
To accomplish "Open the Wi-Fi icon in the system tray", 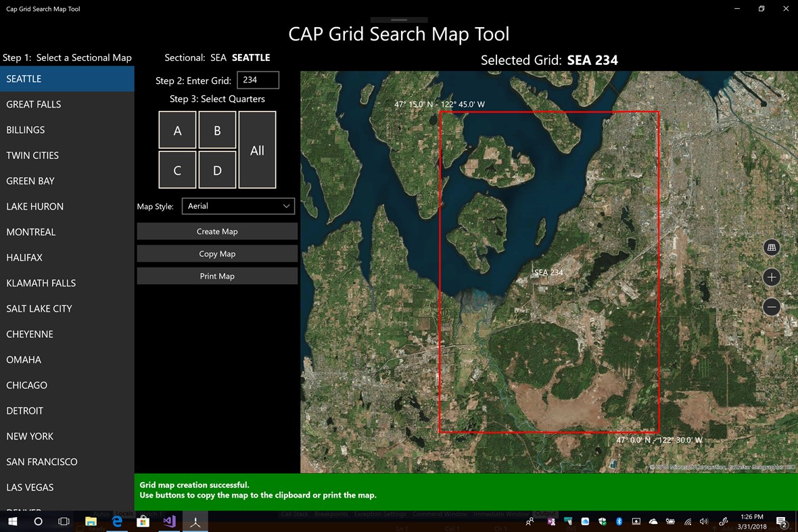I will (x=687, y=521).
